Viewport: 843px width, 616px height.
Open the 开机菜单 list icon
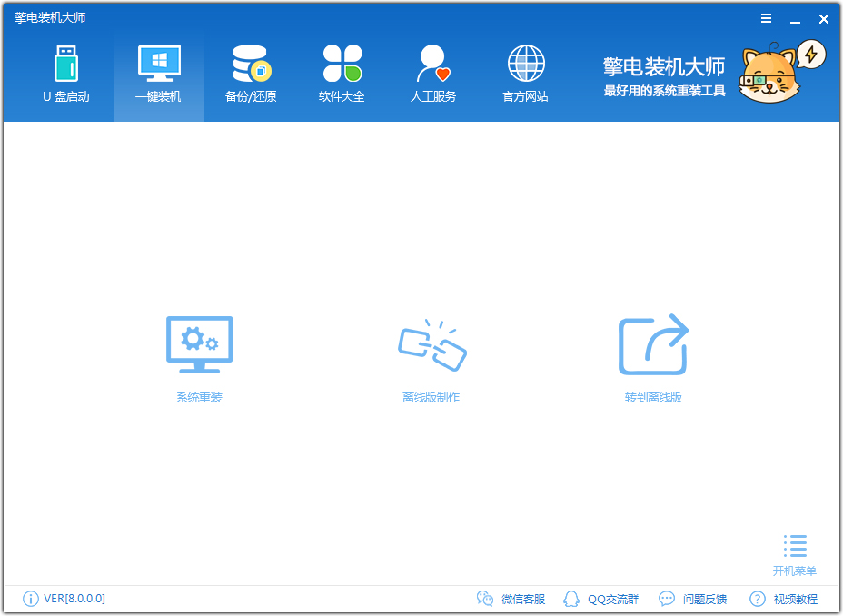click(x=795, y=545)
